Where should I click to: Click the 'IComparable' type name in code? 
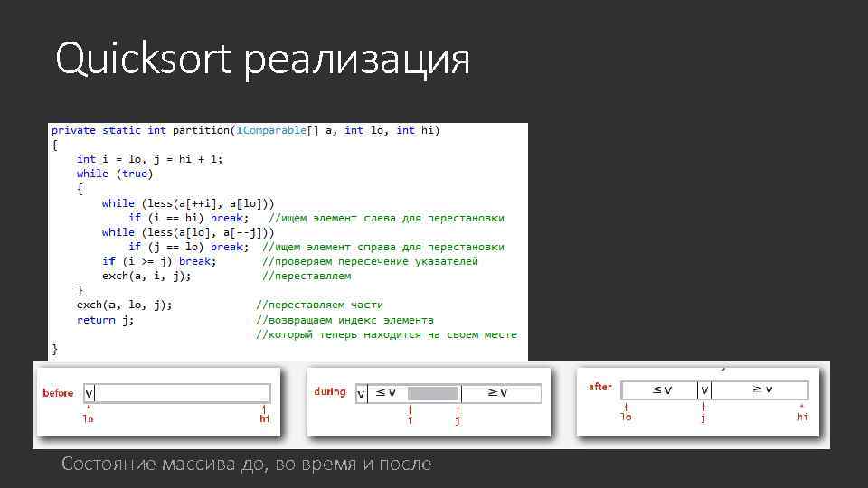click(x=271, y=130)
